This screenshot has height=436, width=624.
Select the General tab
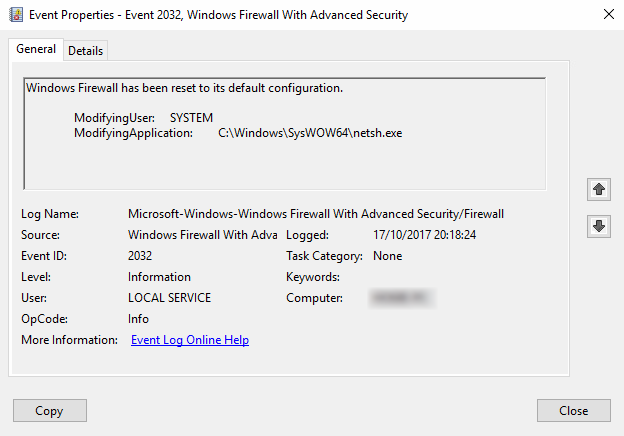pos(36,49)
